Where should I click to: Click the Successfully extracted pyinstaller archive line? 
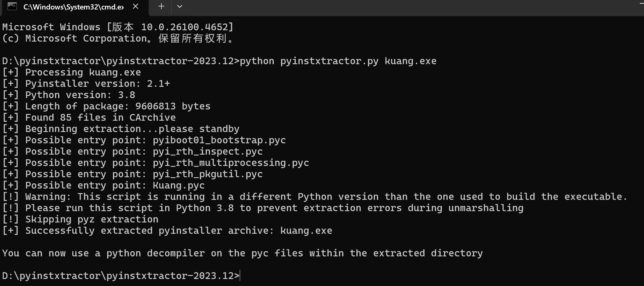[167, 231]
